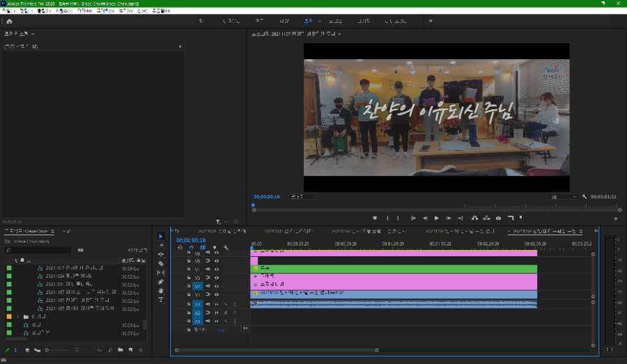
Task: Select the Type tool
Action: point(161,300)
